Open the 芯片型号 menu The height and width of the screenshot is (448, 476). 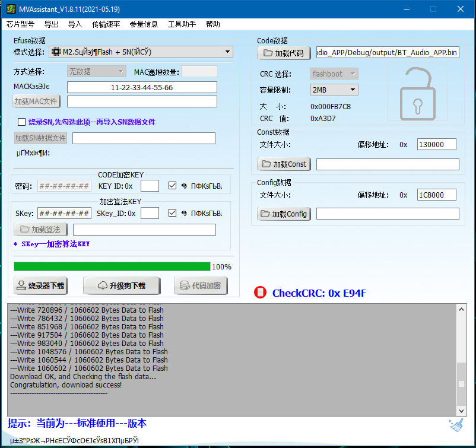[x=20, y=24]
